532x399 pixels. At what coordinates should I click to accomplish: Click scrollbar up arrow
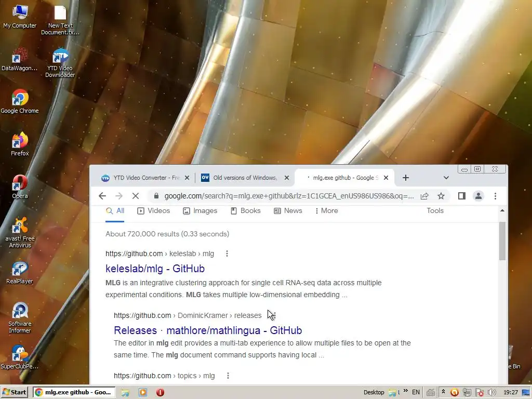[502, 211]
